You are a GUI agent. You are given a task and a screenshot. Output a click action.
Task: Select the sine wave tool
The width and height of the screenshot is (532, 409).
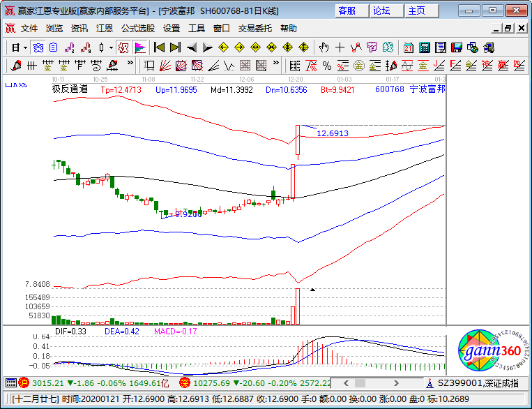[406, 65]
